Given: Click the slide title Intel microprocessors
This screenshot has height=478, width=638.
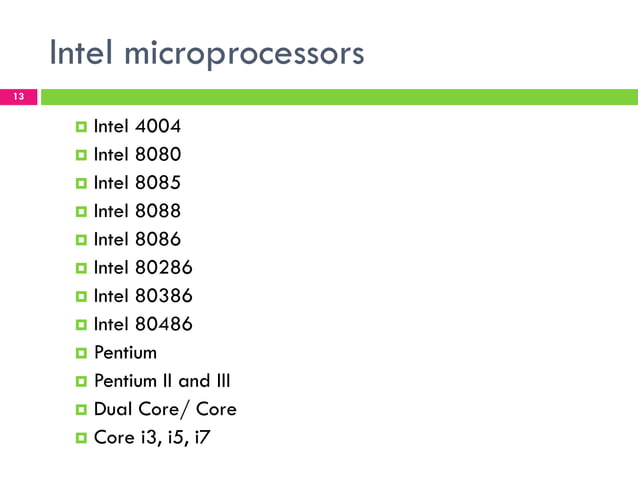Looking at the screenshot, I should coord(207,54).
